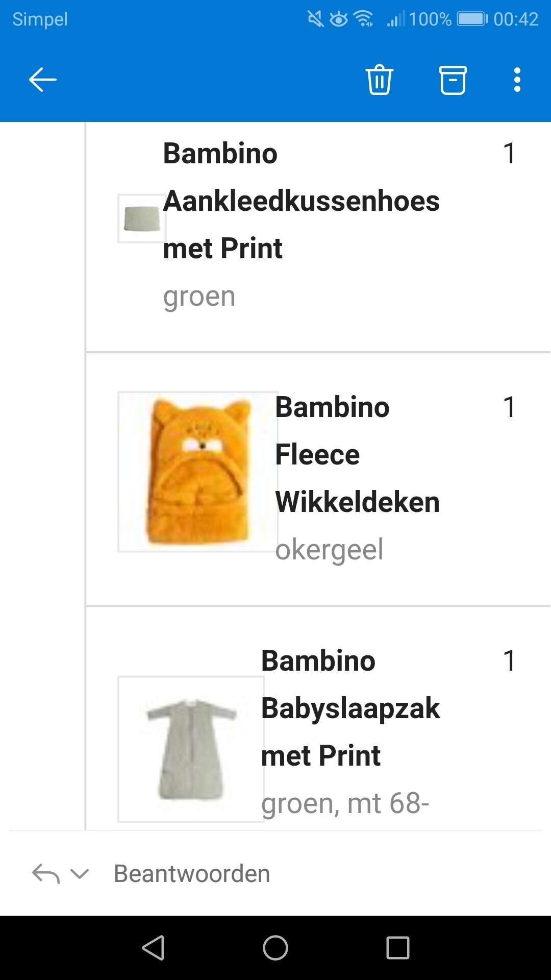Tap the okergeel color label
The width and height of the screenshot is (551, 980).
[x=329, y=550]
